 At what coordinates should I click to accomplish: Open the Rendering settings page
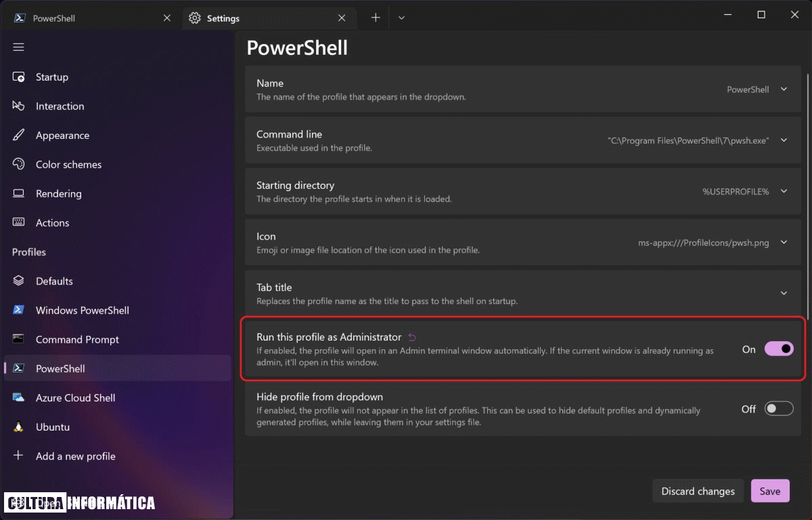click(118, 194)
